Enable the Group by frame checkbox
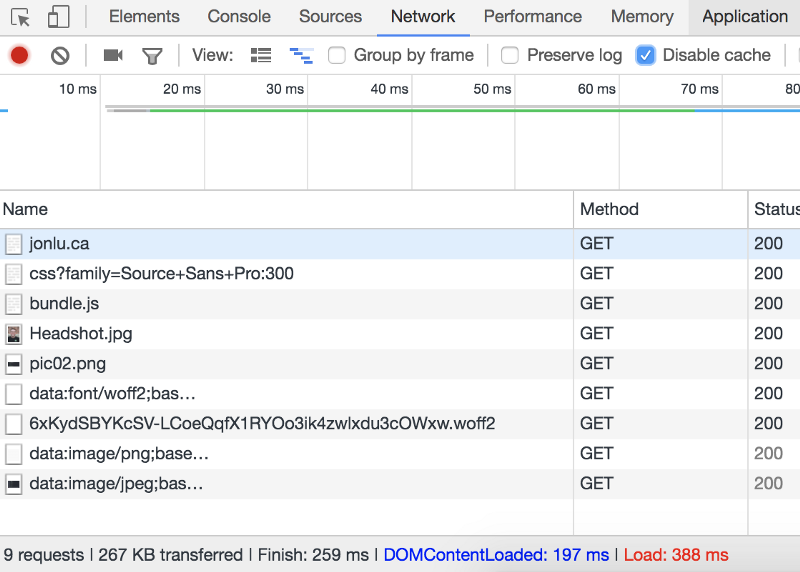Viewport: 800px width, 572px height. pyautogui.click(x=337, y=55)
